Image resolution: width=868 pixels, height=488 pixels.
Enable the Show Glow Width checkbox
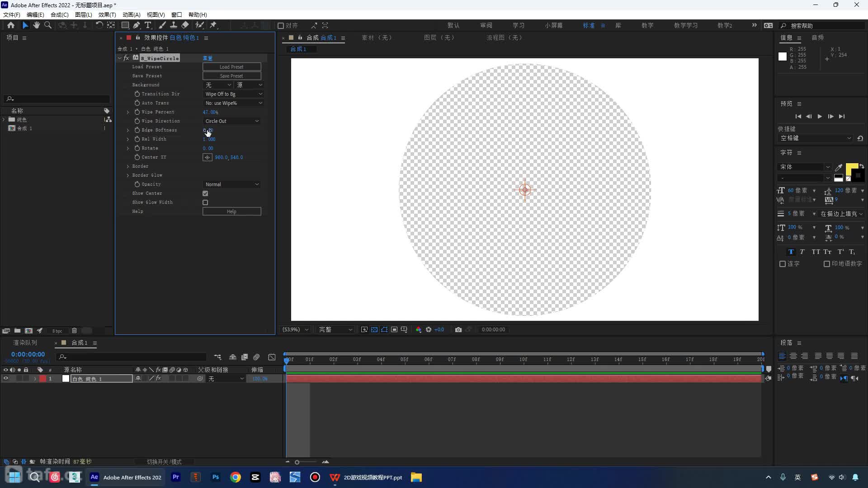coord(205,202)
